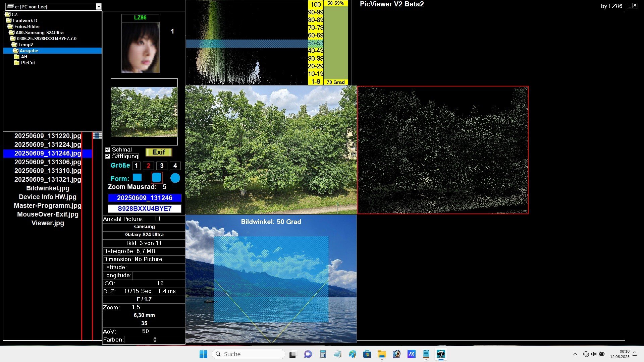Click the tree preview thumbnail
The image size is (644, 362).
pos(144,112)
